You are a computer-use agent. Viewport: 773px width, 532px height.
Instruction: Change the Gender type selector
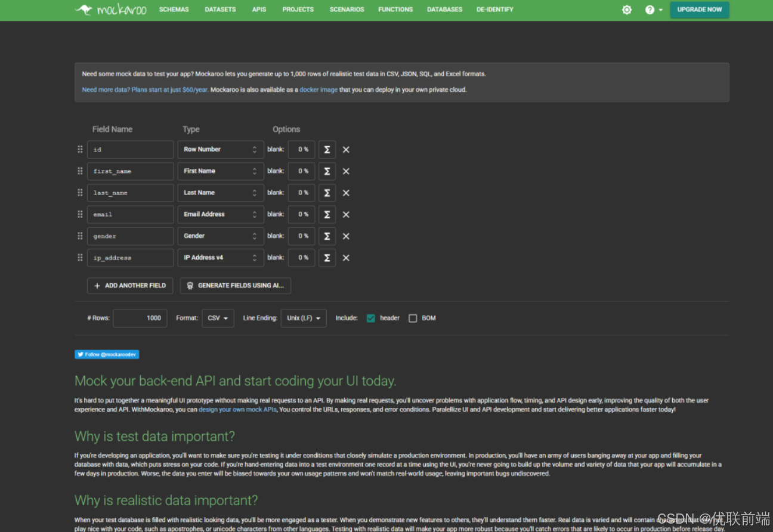(x=221, y=236)
